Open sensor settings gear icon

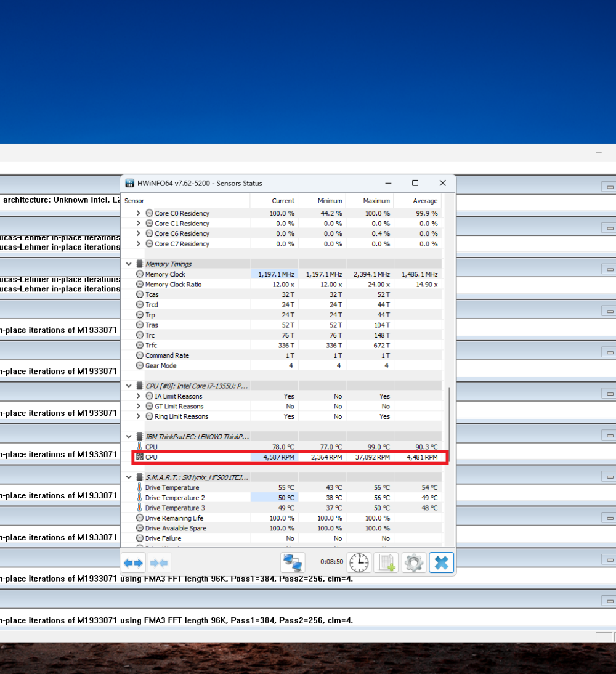(413, 562)
